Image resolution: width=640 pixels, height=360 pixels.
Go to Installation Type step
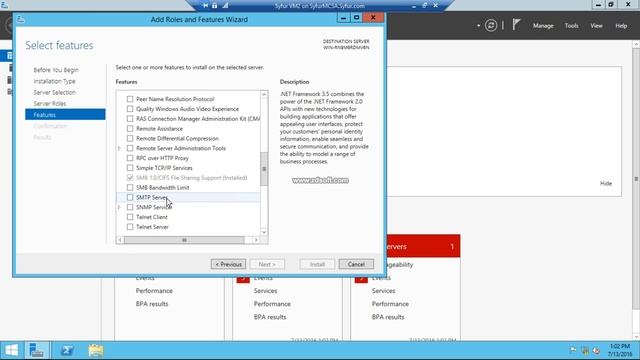click(54, 81)
